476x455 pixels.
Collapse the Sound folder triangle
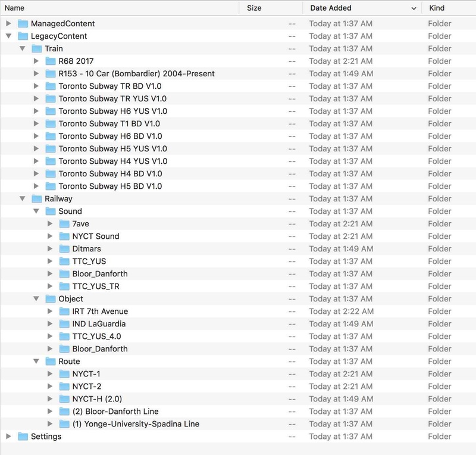(36, 211)
